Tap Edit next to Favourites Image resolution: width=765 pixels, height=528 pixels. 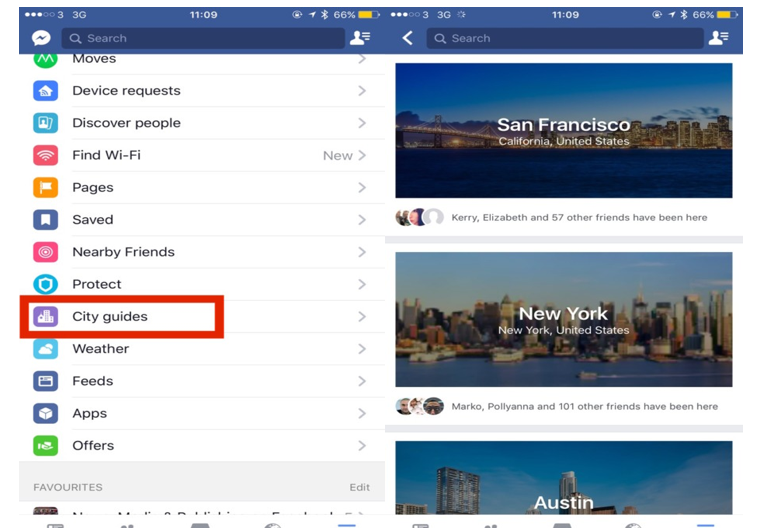360,487
